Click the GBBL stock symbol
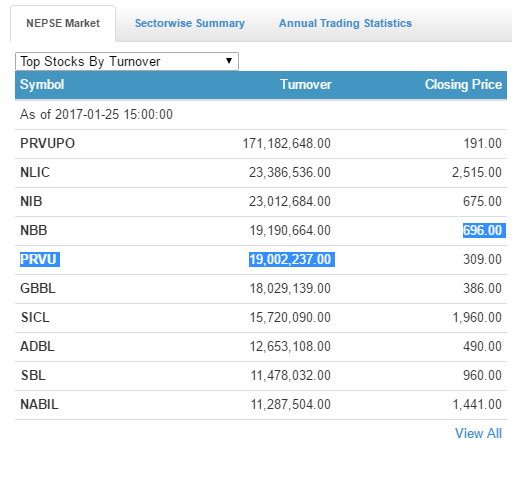This screenshot has width=527, height=478. click(38, 288)
